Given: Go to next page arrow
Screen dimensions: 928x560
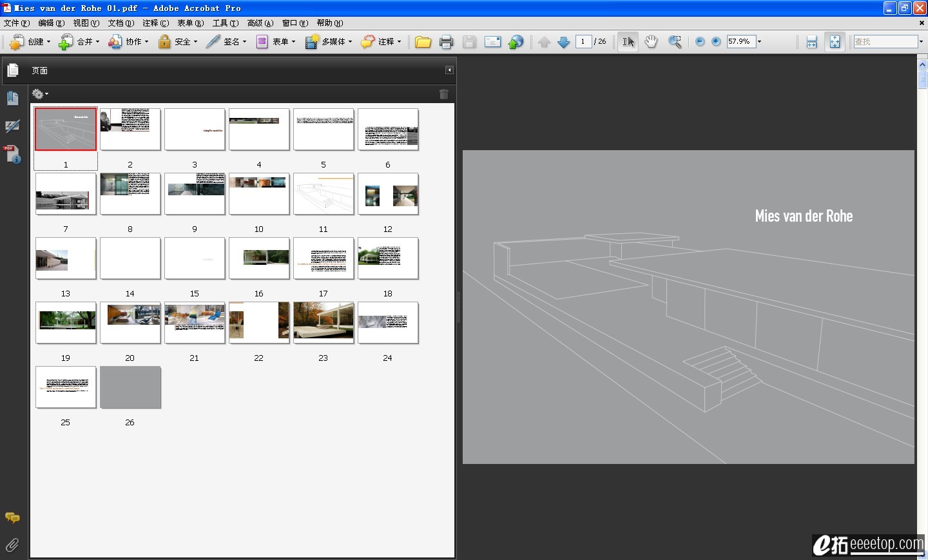Looking at the screenshot, I should tap(564, 42).
